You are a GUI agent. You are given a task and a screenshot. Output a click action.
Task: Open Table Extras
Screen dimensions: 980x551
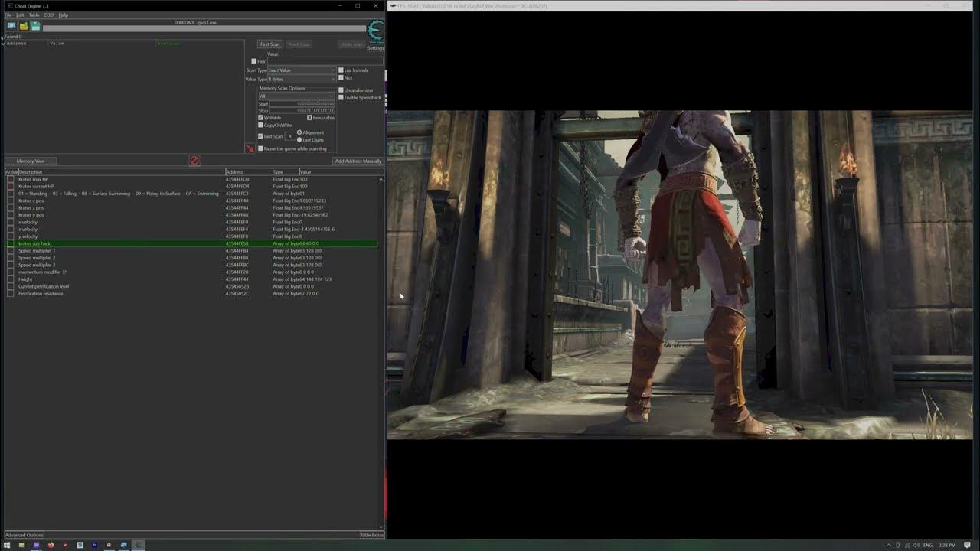[x=372, y=535]
